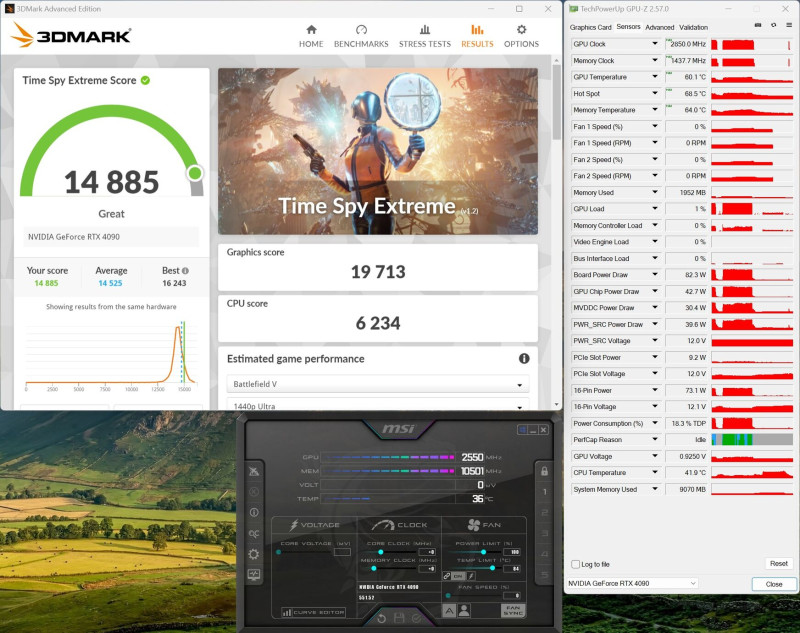800x633 pixels.
Task: Click Afterburner information icon
Action: pyautogui.click(x=254, y=512)
